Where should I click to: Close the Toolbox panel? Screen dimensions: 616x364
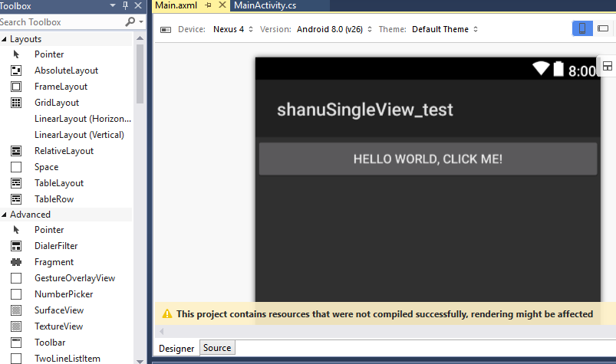[x=138, y=5]
